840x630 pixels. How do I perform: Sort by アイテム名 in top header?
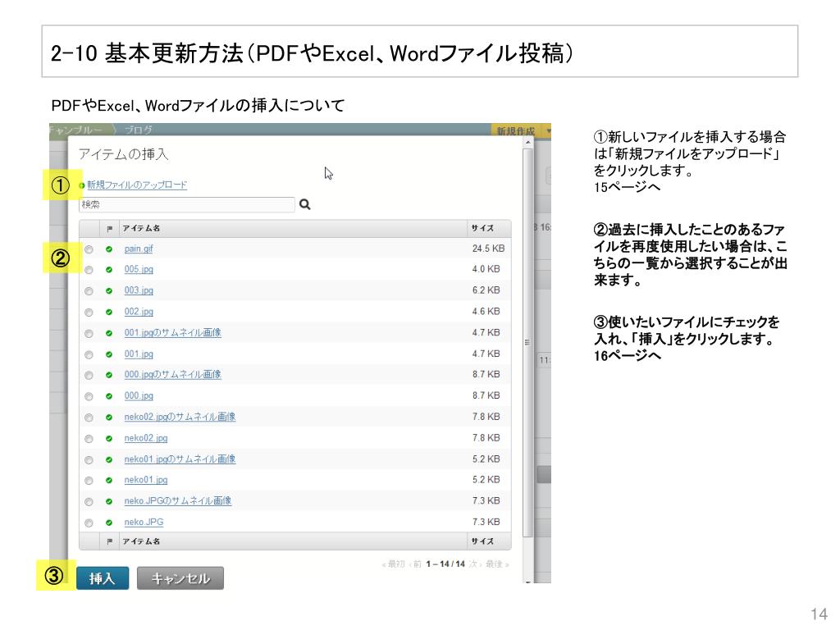[x=141, y=228]
